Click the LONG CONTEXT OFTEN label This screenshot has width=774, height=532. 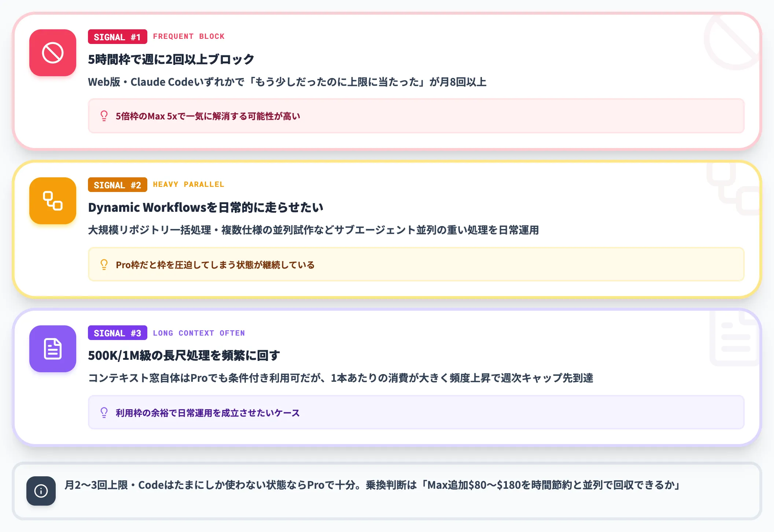click(x=199, y=333)
